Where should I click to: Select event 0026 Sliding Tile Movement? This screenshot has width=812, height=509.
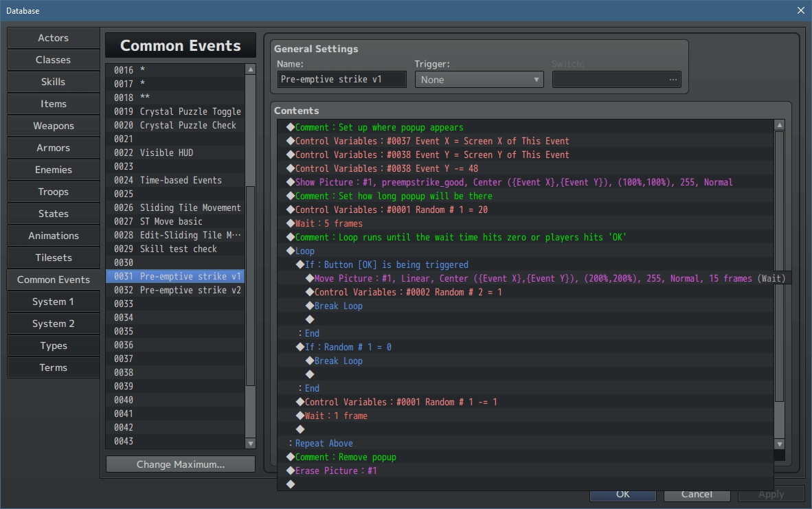point(175,207)
